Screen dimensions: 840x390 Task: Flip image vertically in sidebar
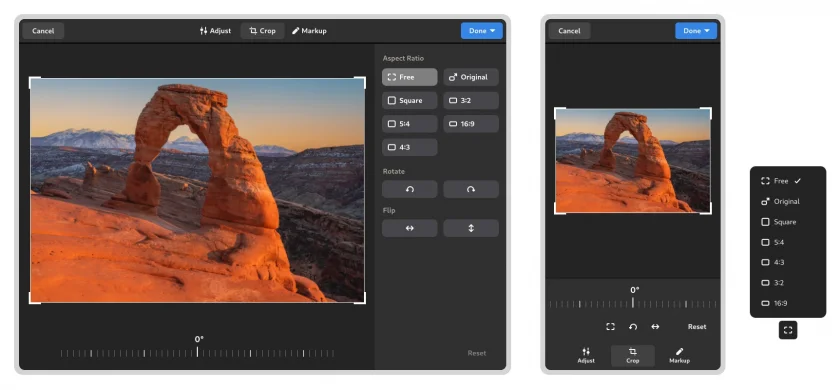pos(471,228)
